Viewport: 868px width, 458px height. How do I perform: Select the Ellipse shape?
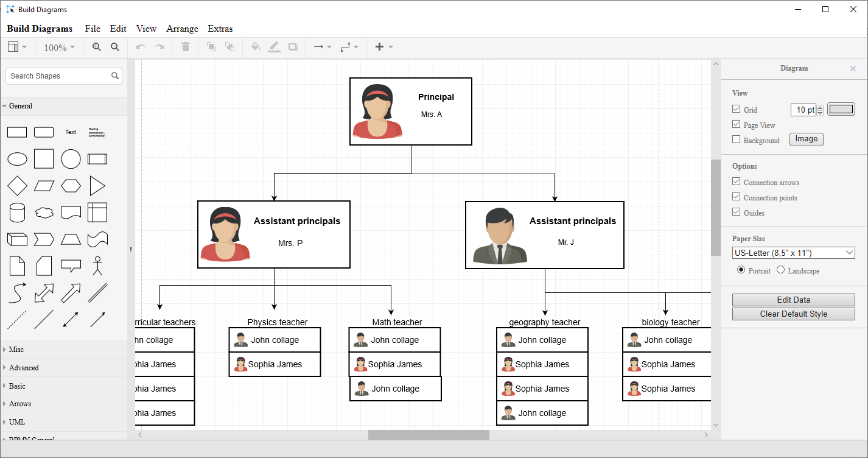[x=17, y=159]
